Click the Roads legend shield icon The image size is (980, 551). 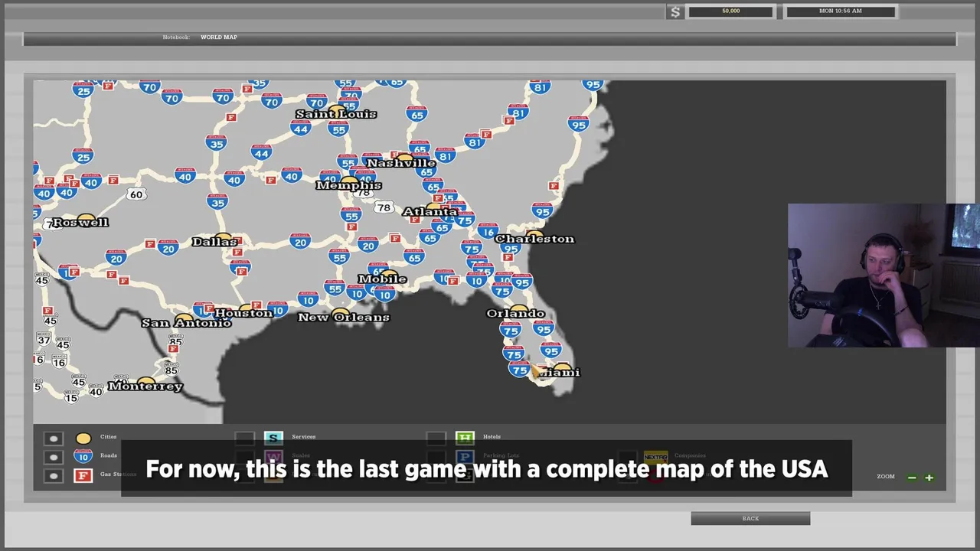(83, 457)
